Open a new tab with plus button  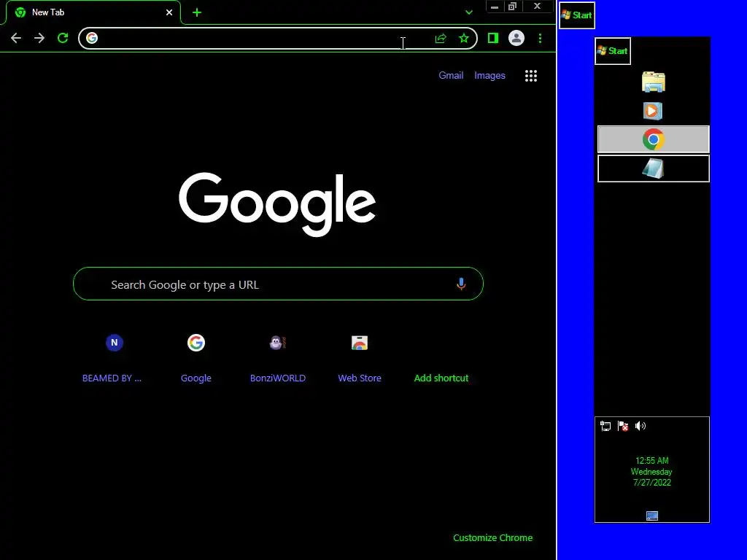click(197, 13)
